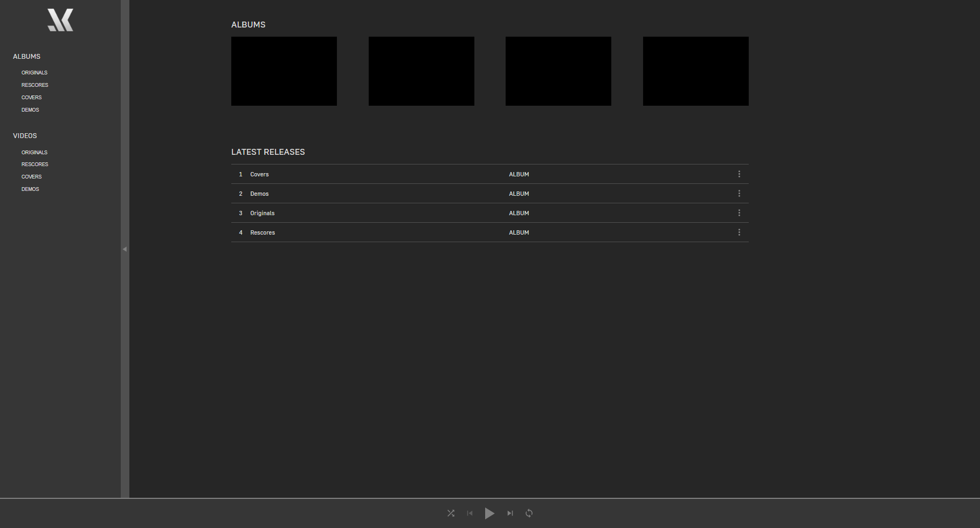Go to Originals under Albums
The width and height of the screenshot is (980, 528).
(34, 73)
